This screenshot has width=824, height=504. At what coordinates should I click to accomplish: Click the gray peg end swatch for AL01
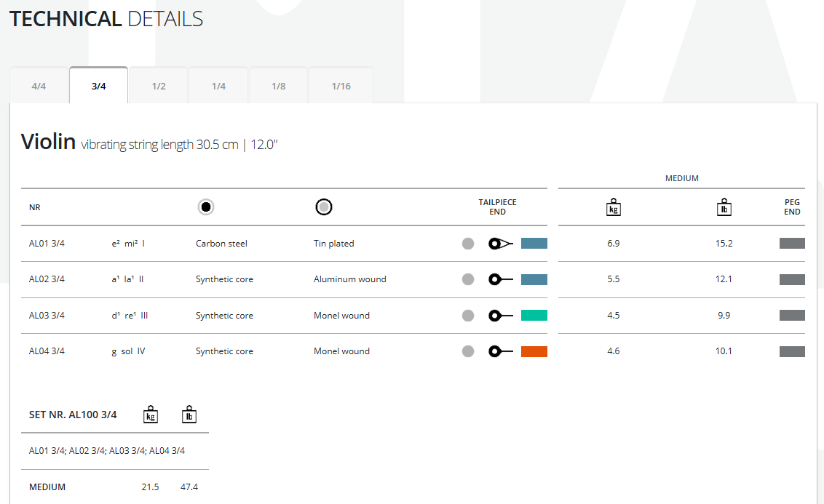click(792, 243)
